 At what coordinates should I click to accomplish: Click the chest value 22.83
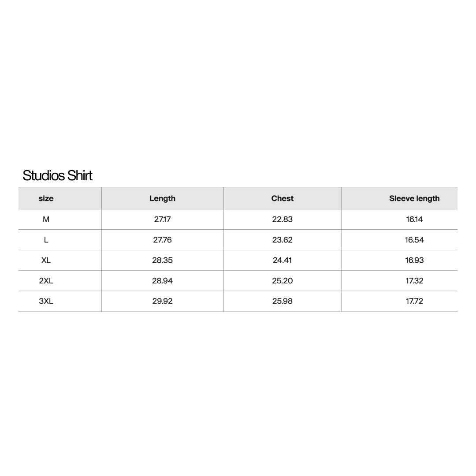(283, 219)
